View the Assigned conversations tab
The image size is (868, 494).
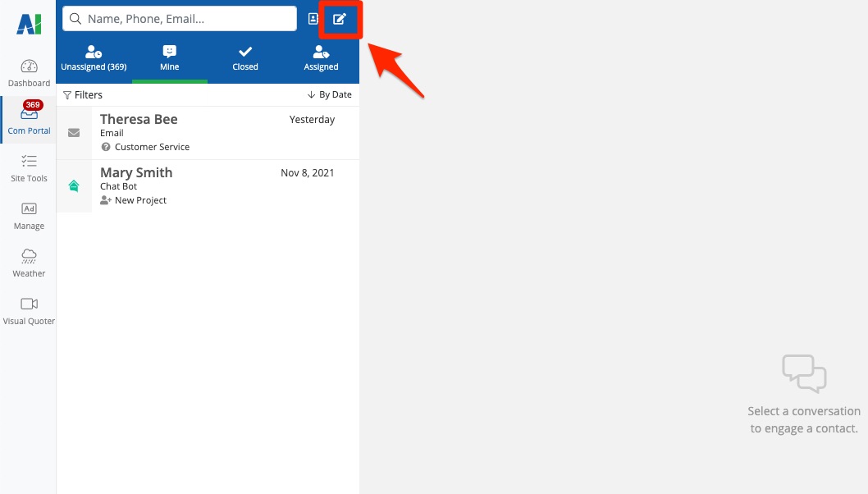pyautogui.click(x=321, y=59)
